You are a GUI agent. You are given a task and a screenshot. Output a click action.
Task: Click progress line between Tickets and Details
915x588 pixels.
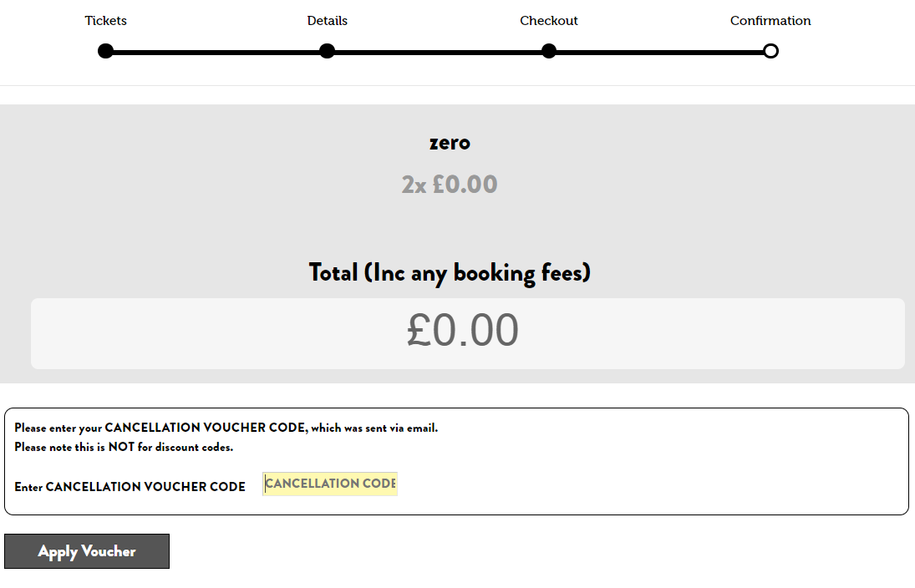(x=216, y=53)
